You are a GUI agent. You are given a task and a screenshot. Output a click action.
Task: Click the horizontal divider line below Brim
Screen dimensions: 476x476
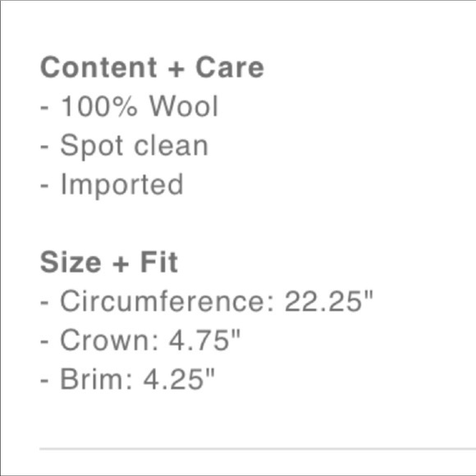coord(258,448)
